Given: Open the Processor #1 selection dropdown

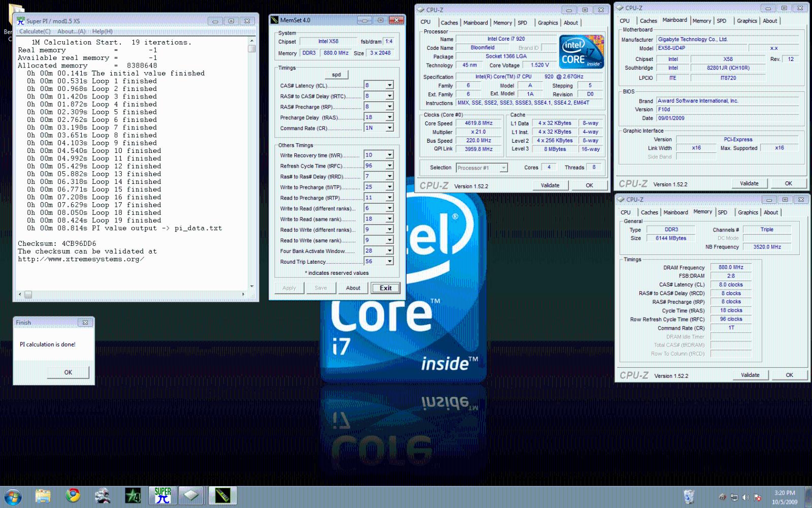Looking at the screenshot, I should coord(503,168).
